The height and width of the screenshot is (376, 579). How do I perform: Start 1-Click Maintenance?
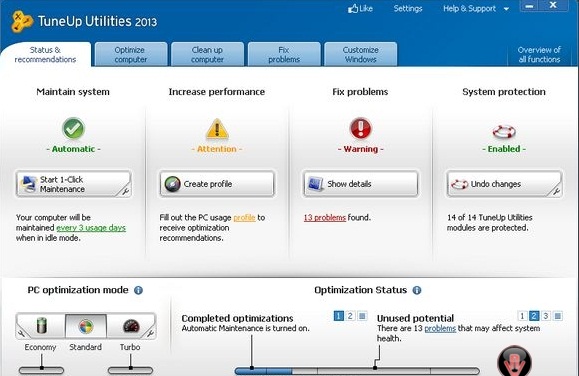coord(73,184)
